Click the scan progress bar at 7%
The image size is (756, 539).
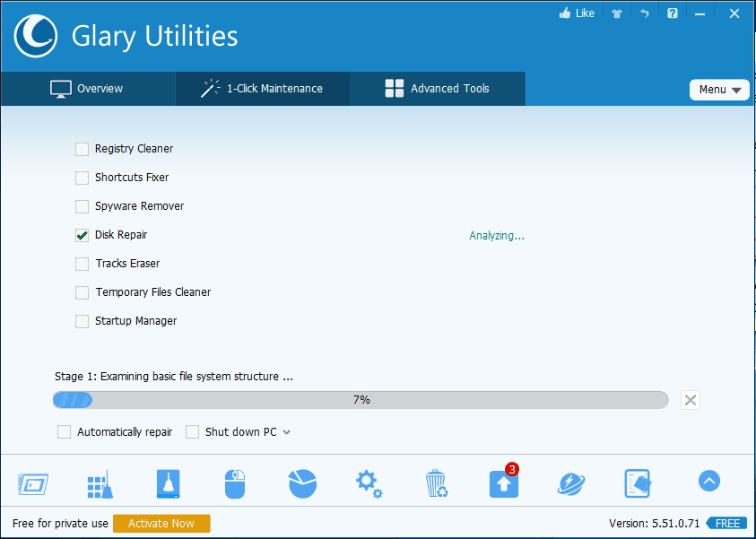tap(361, 400)
